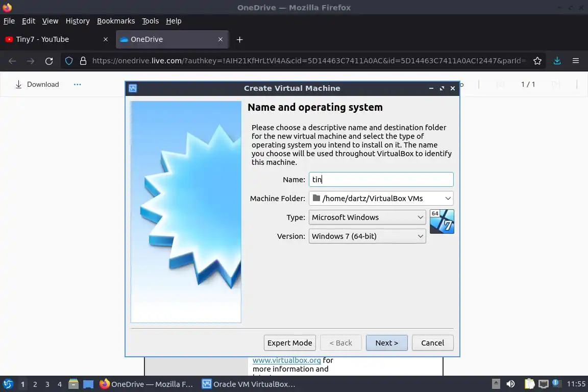Click the 11:55 taskbar clock
588x392 pixels.
tap(576, 384)
